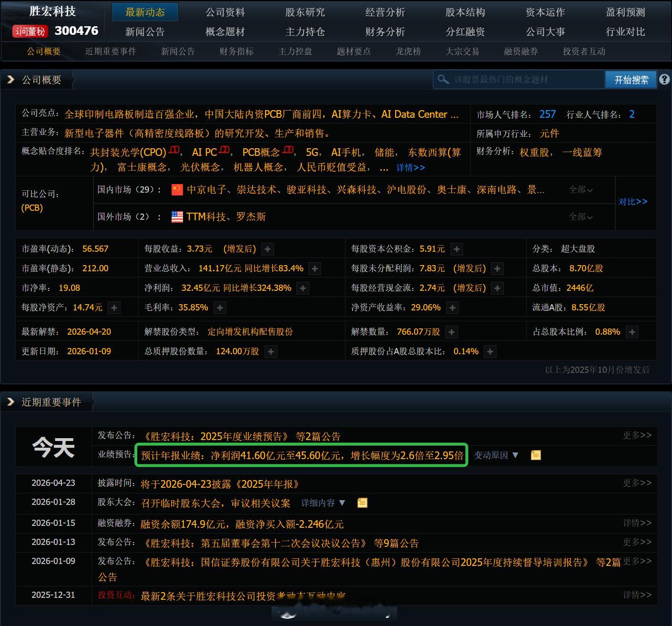Click the 一线蓝筹 financial analysis tag

[x=582, y=153]
